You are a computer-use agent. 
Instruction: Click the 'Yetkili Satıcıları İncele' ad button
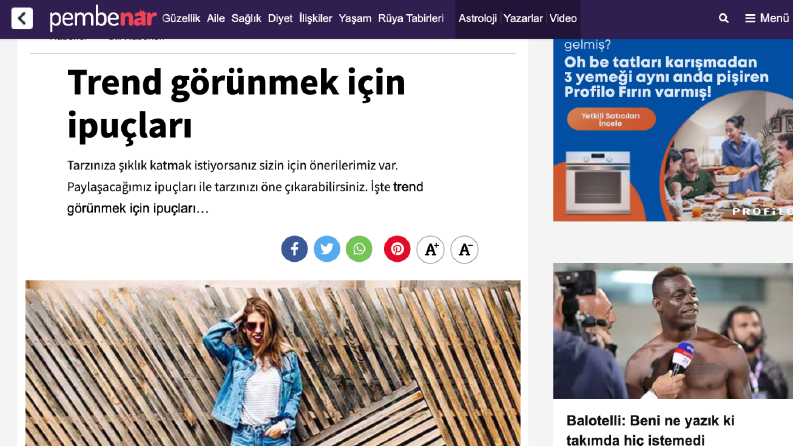tap(611, 119)
